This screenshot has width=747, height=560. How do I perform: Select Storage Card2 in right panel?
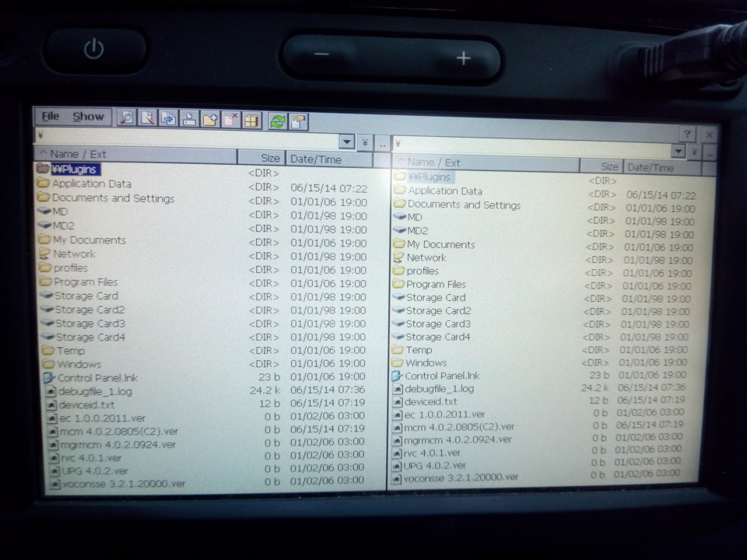click(438, 310)
